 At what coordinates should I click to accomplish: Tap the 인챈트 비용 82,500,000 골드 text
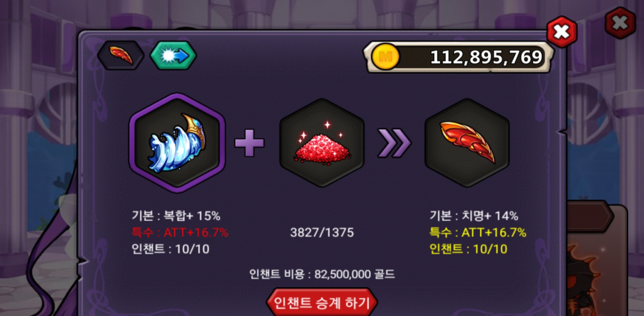322,274
